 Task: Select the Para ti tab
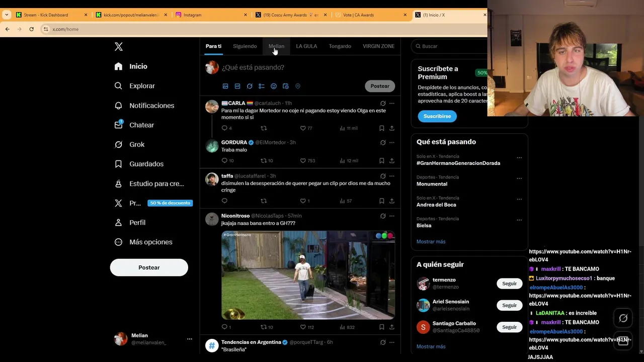pyautogui.click(x=213, y=46)
